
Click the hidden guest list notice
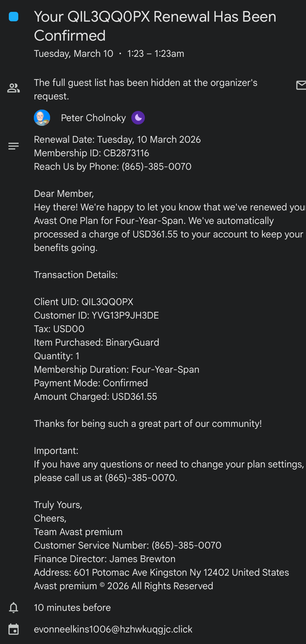[146, 89]
